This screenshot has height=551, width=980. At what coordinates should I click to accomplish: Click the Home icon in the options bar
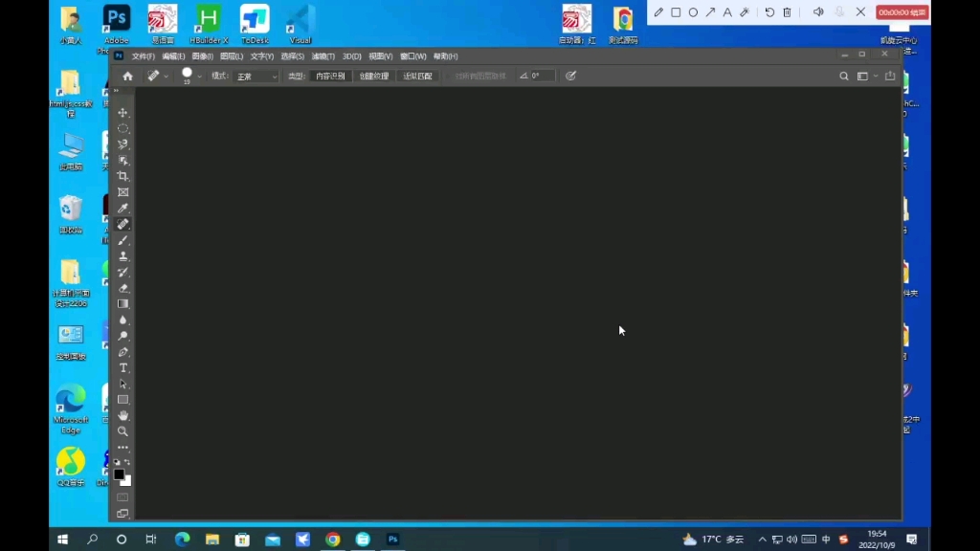tap(128, 76)
